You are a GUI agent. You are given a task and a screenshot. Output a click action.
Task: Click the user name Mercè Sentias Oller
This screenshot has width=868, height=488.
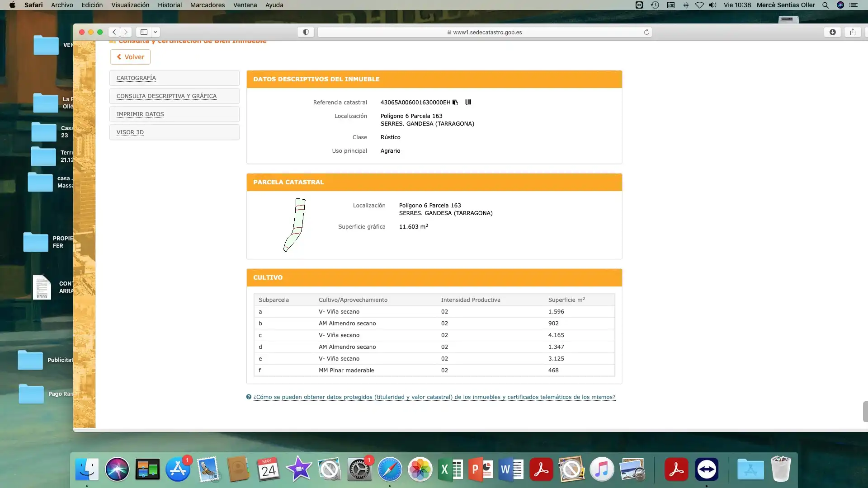[786, 5]
